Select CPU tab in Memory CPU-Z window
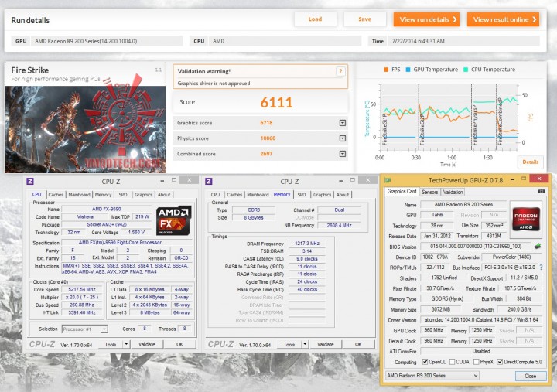Image resolution: width=557 pixels, height=392 pixels. click(x=215, y=195)
